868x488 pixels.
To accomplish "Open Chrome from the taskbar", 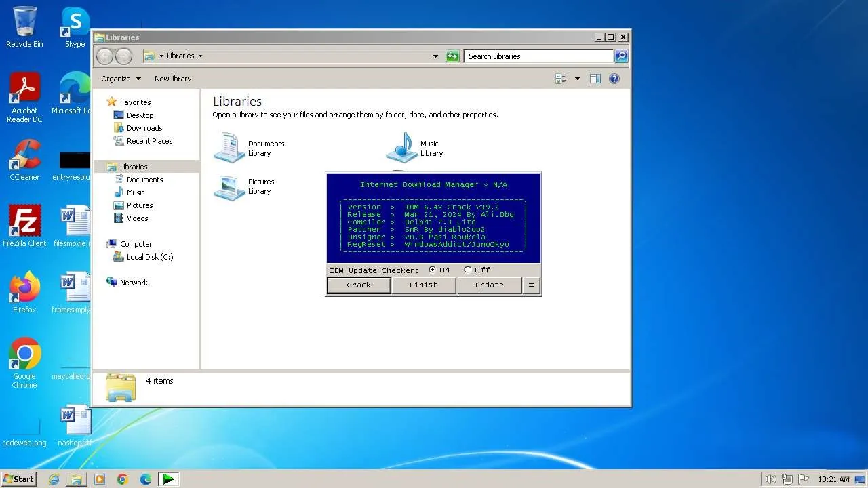I will pyautogui.click(x=123, y=479).
